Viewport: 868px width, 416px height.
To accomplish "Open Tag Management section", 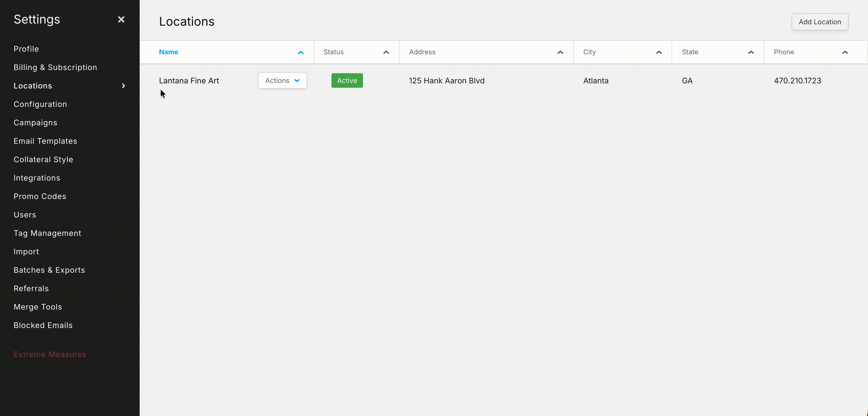I will [48, 233].
